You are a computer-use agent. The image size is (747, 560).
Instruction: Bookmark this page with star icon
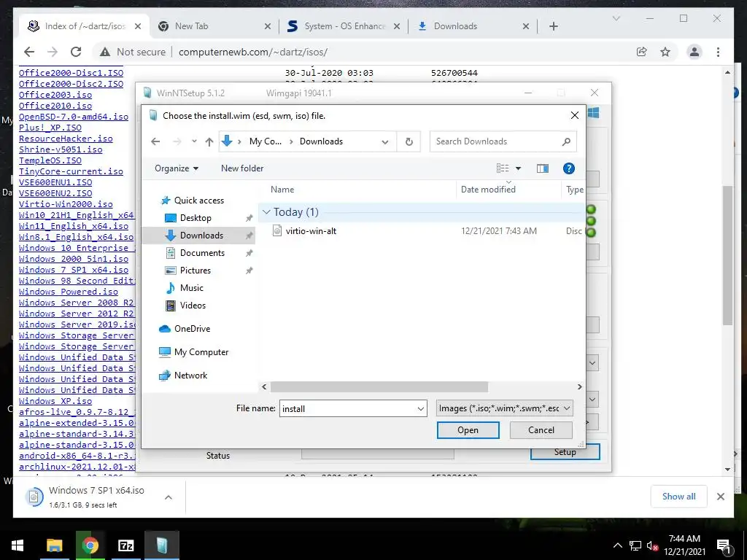665,52
